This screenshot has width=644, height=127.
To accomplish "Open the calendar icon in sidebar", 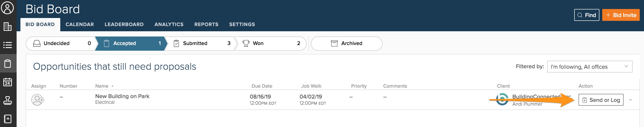I will click(x=8, y=82).
